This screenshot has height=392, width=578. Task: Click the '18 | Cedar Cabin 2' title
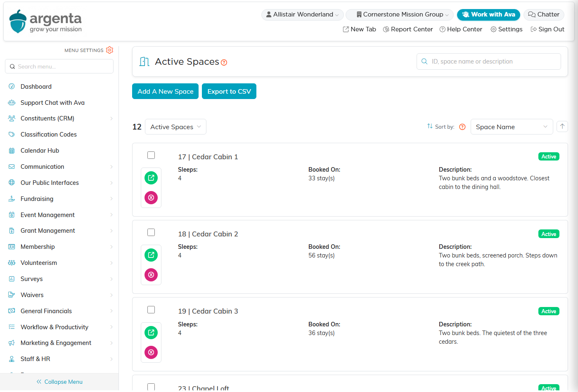tap(208, 234)
